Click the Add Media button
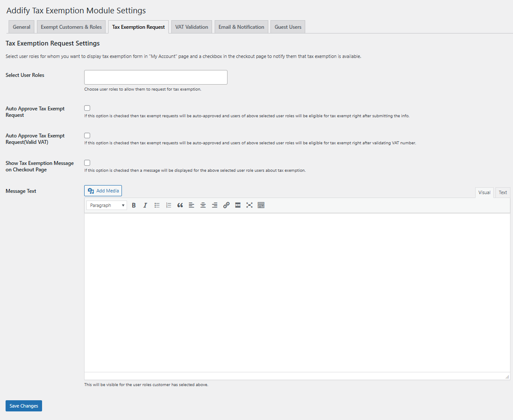 [x=103, y=191]
